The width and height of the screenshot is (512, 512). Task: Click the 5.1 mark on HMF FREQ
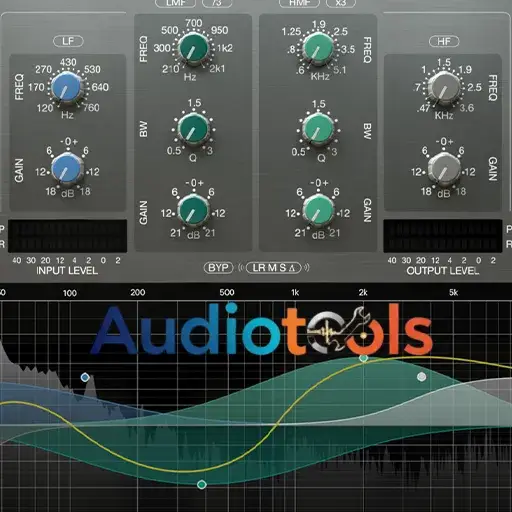(340, 70)
